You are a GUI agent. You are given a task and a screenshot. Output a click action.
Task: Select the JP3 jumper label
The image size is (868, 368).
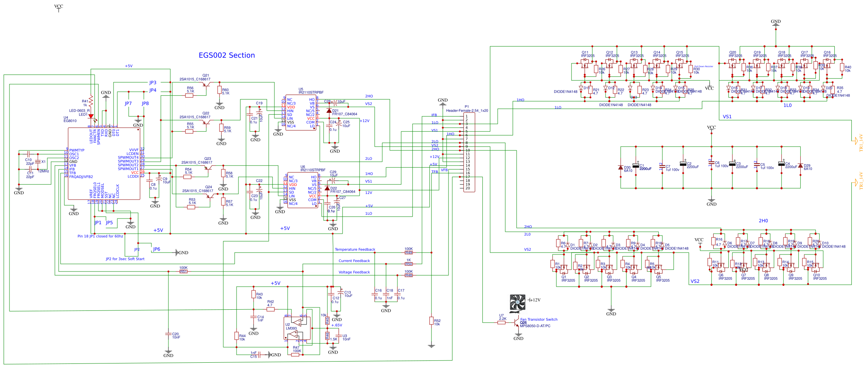point(153,83)
